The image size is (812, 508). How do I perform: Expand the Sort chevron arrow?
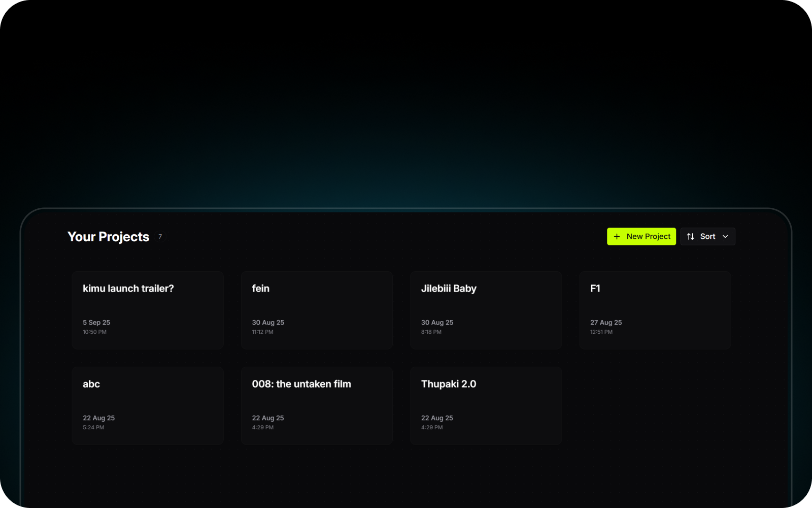coord(725,237)
